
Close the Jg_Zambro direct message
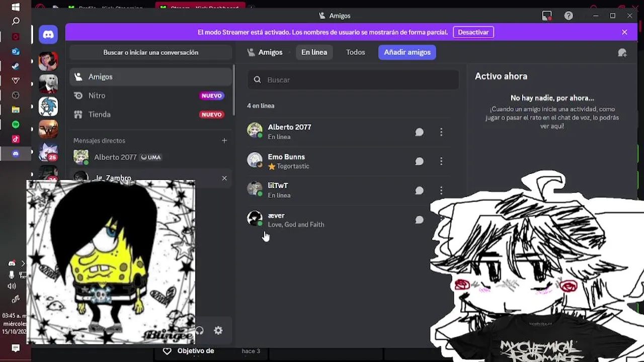(224, 178)
